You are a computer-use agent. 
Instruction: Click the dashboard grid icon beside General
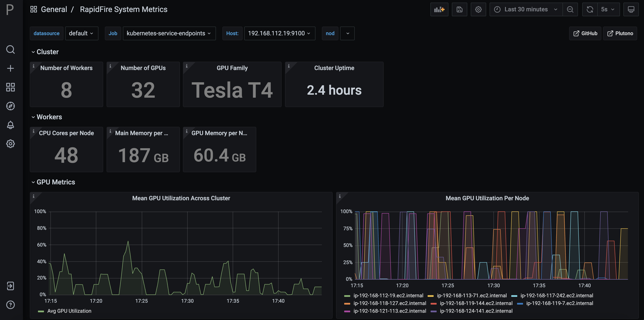pyautogui.click(x=33, y=9)
